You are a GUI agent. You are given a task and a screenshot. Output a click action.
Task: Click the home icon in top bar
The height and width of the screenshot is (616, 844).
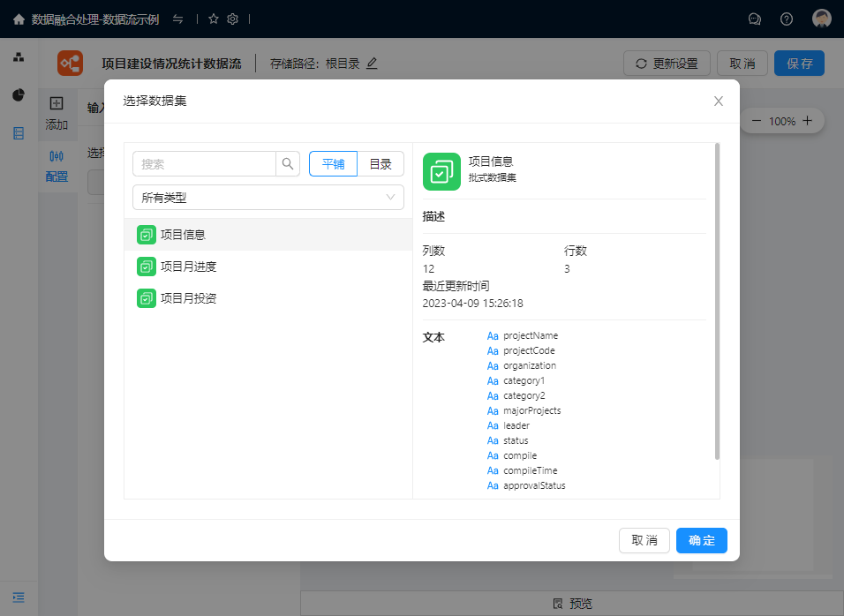(19, 19)
